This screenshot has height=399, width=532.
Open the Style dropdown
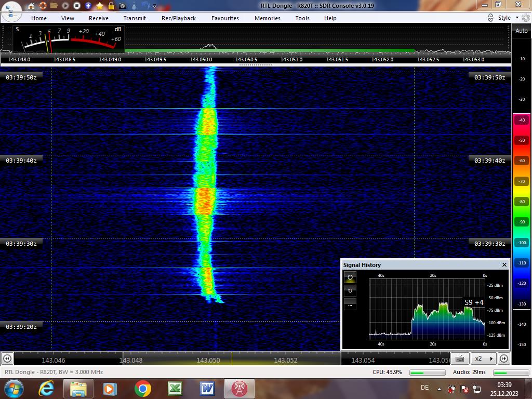508,18
